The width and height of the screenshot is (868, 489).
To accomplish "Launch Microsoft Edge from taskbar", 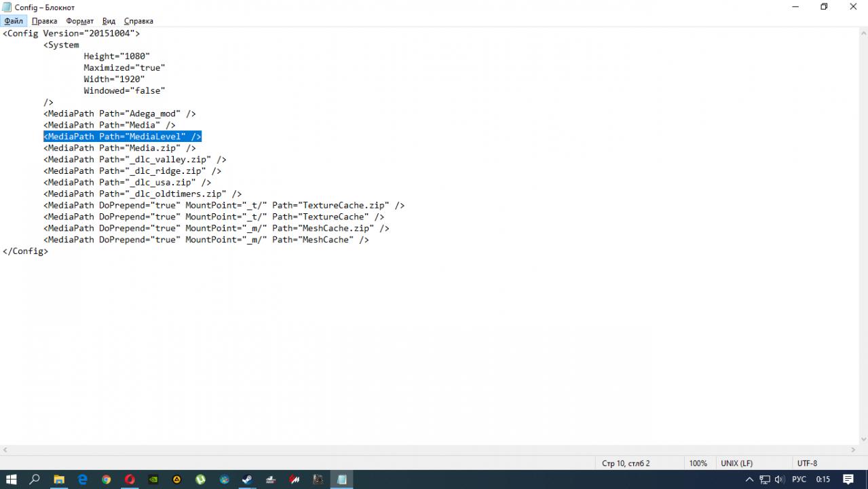I will 83,479.
